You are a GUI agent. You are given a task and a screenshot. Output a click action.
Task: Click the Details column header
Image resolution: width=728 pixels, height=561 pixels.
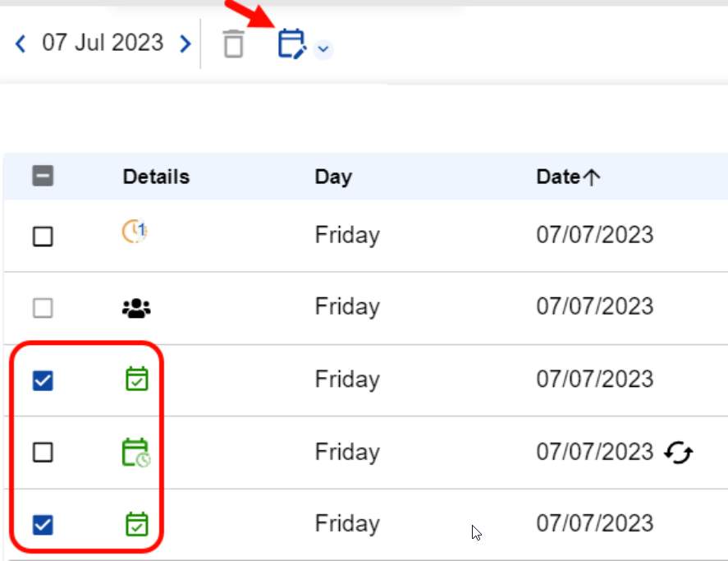point(155,176)
